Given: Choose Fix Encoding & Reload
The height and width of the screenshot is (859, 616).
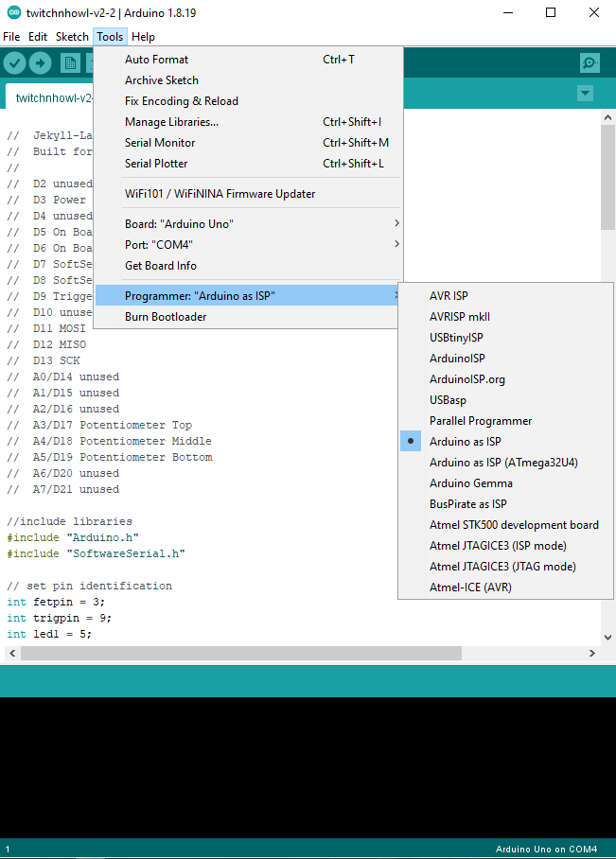Looking at the screenshot, I should pyautogui.click(x=248, y=101).
